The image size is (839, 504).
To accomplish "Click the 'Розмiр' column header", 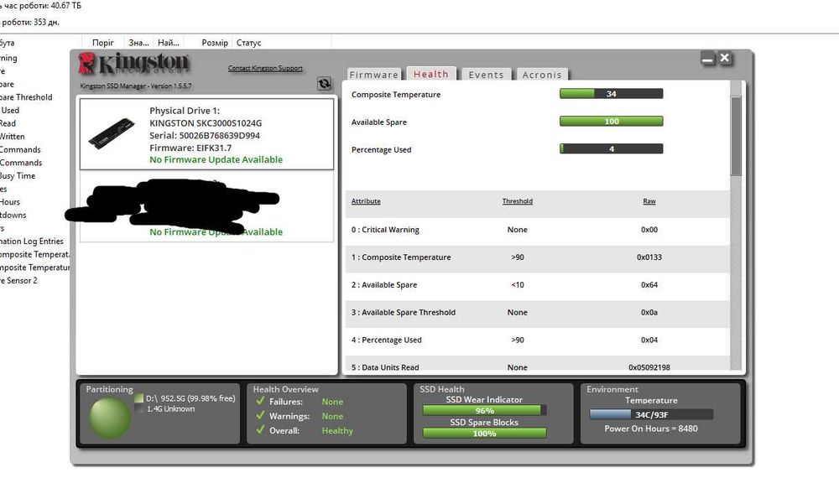I will pos(215,43).
